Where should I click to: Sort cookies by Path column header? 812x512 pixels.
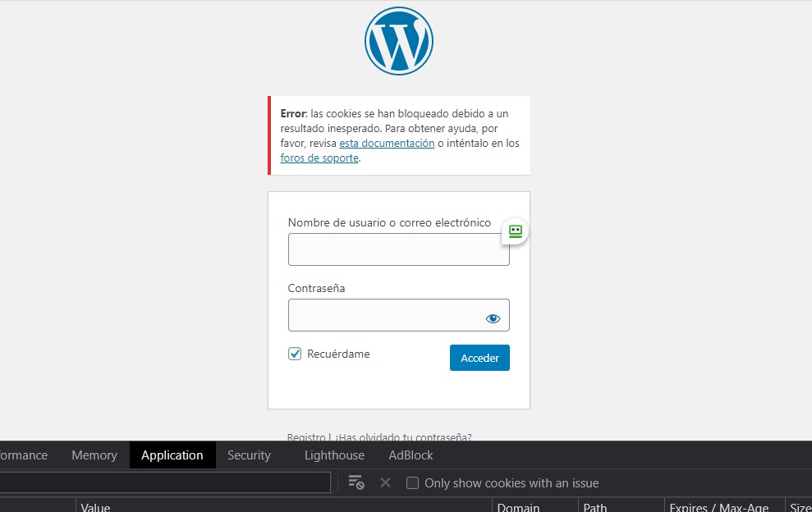[x=622, y=505]
